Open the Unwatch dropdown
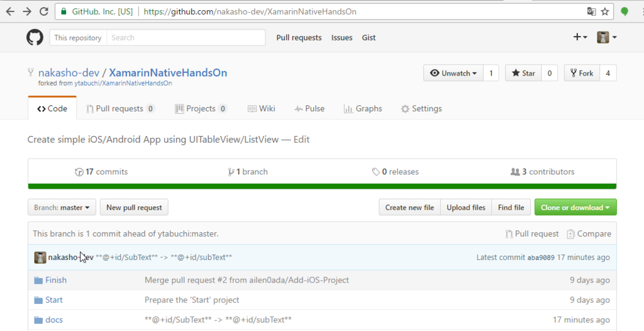The height and width of the screenshot is (331, 644). 453,73
